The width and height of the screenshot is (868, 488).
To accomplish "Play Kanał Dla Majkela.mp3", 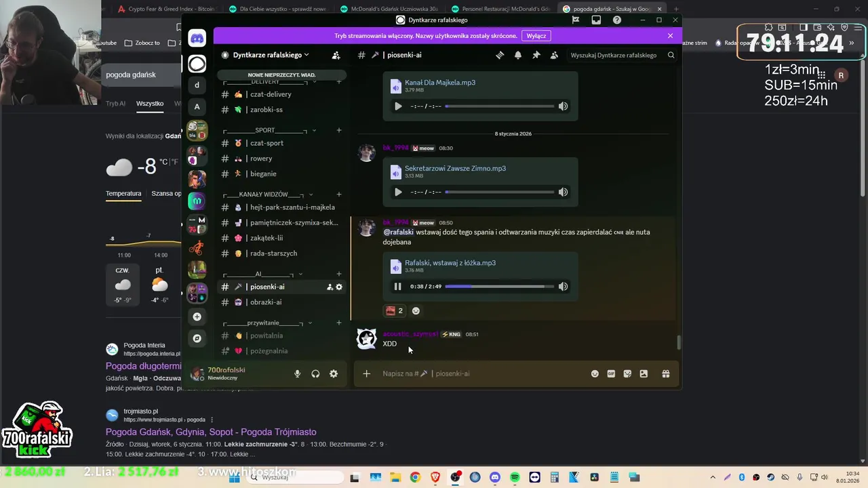I will point(397,106).
